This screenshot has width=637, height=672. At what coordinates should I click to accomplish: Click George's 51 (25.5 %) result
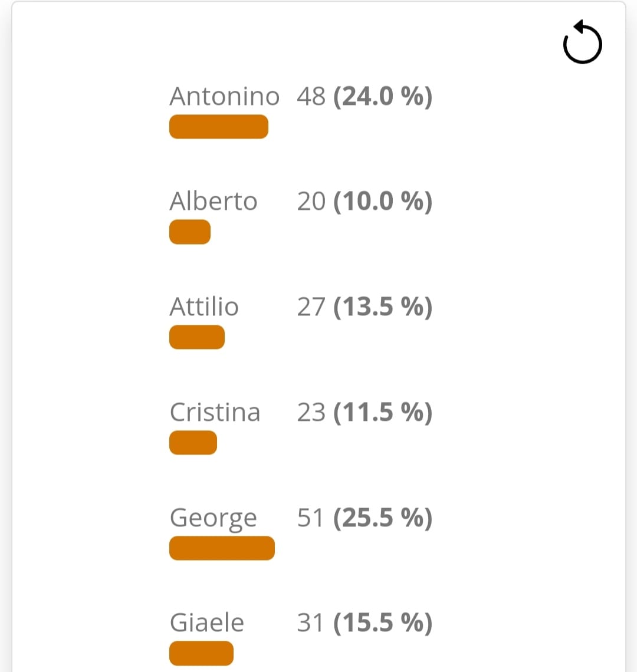pos(365,518)
